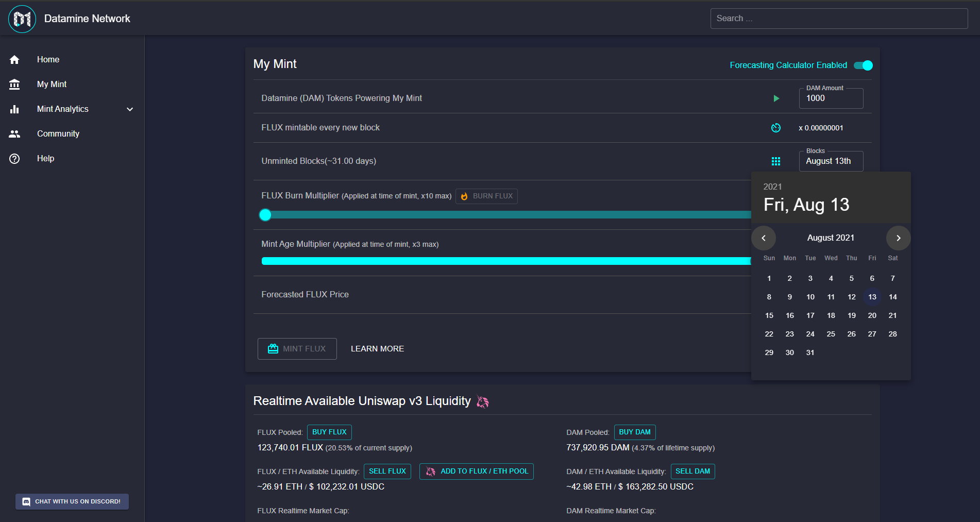Click CHAT WITH US ON DISCORD button
The height and width of the screenshot is (522, 980).
(x=72, y=501)
